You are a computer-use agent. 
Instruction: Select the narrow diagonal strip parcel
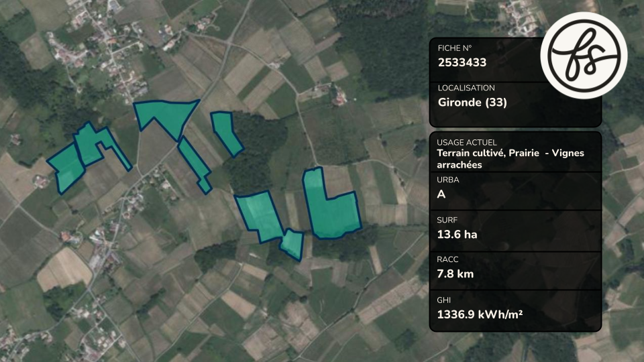pos(195,165)
